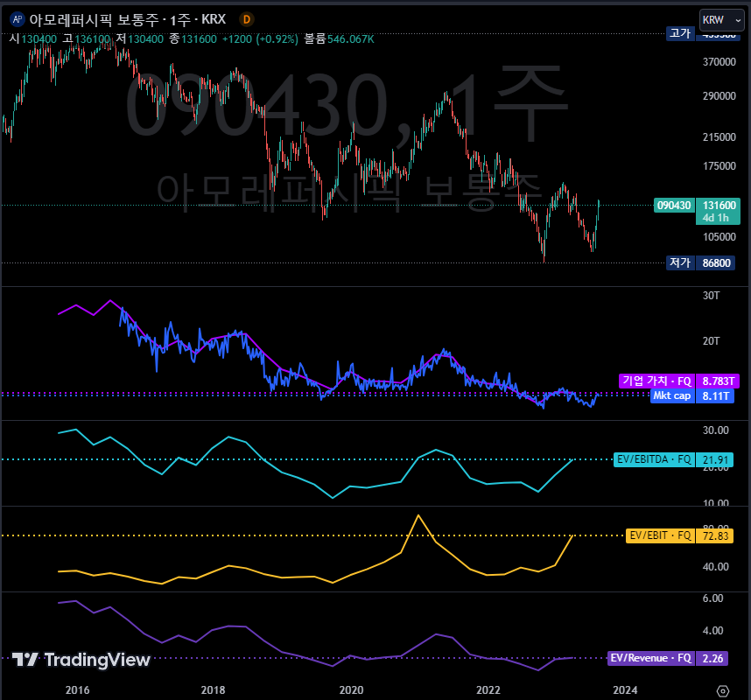Select the EV/EBITDA · FQ label
Viewport: 751px width, 700px height.
tap(654, 459)
